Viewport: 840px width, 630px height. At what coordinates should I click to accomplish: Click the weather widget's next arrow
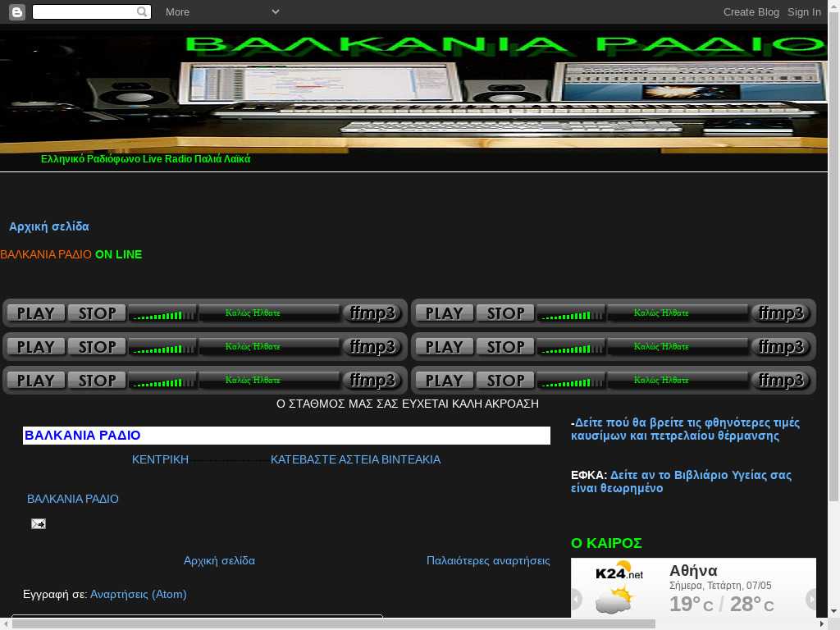coord(811,598)
